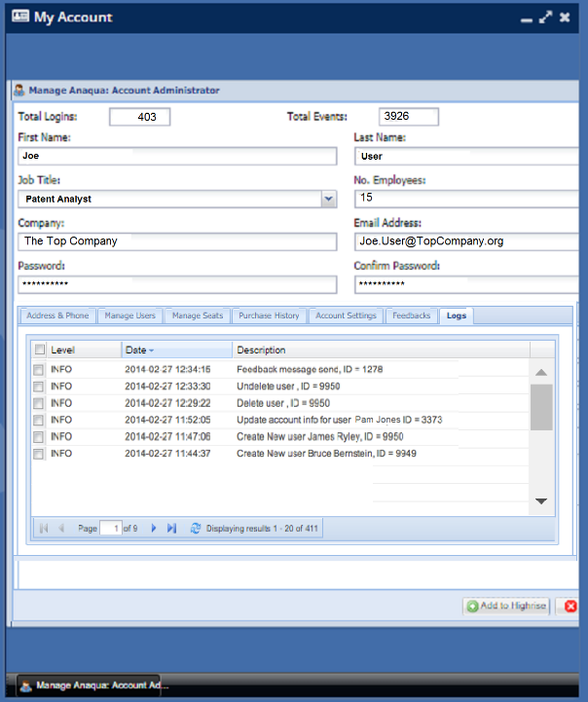Open the Purchase History tab
This screenshot has width=588, height=702.
click(x=269, y=315)
